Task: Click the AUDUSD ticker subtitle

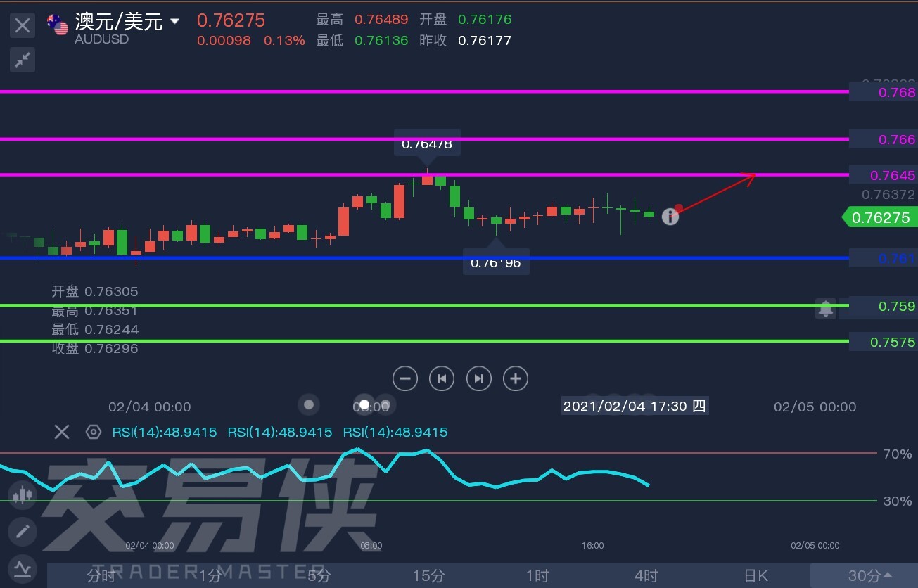Action: [x=101, y=39]
